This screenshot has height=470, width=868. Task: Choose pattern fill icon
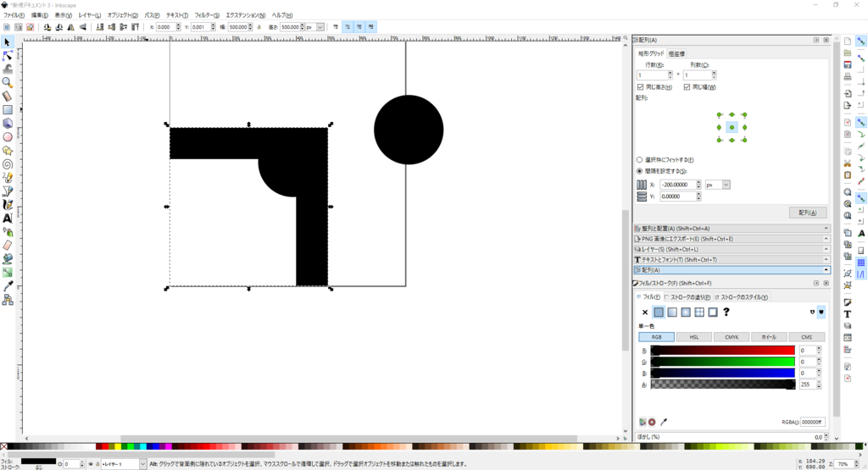click(x=699, y=312)
